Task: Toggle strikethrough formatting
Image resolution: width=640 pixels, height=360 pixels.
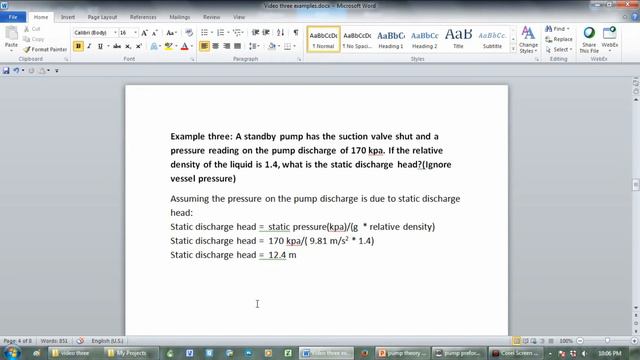Action: (117, 46)
